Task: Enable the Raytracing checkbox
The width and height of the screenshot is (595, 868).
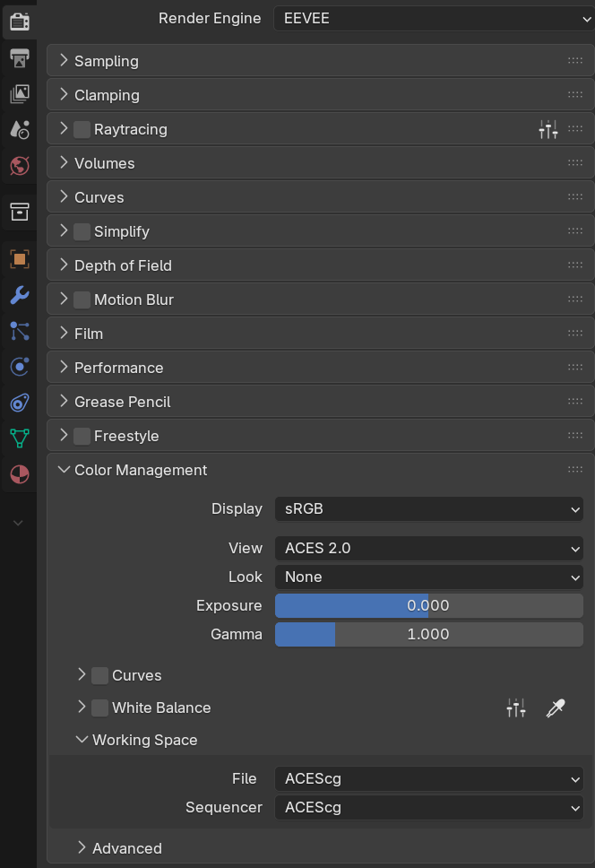Action: coord(82,129)
